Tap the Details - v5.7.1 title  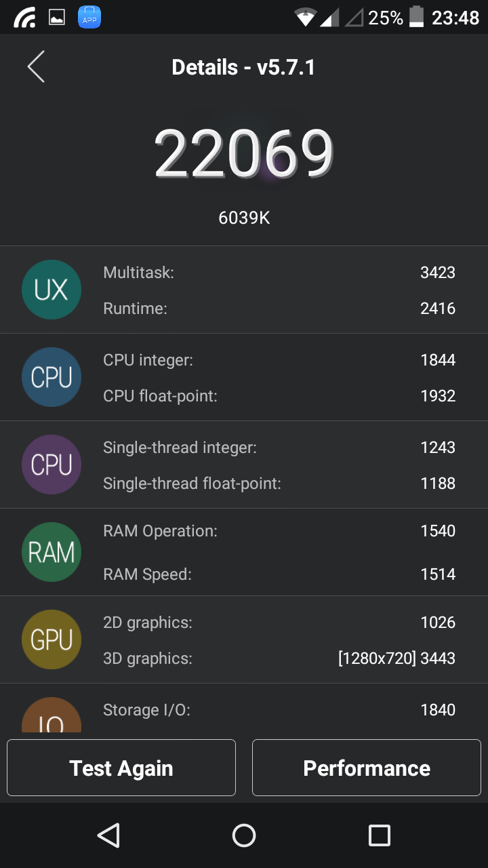243,67
